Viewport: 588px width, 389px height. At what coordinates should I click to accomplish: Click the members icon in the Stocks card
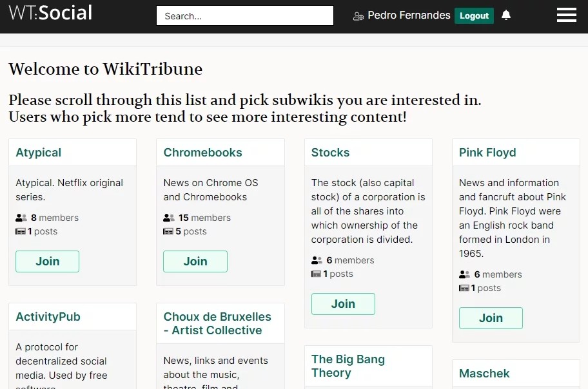317,260
